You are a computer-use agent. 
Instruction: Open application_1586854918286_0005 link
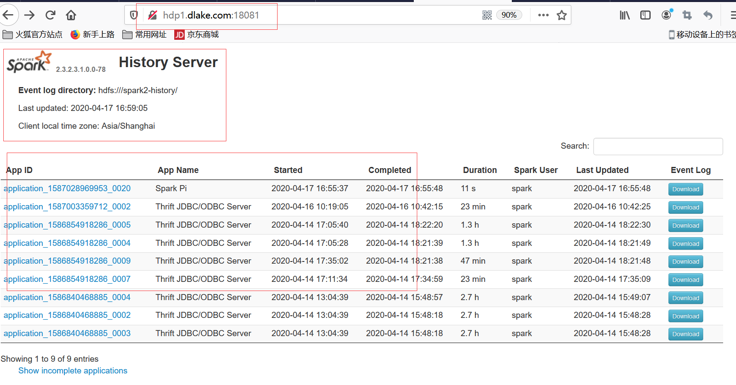pos(67,225)
